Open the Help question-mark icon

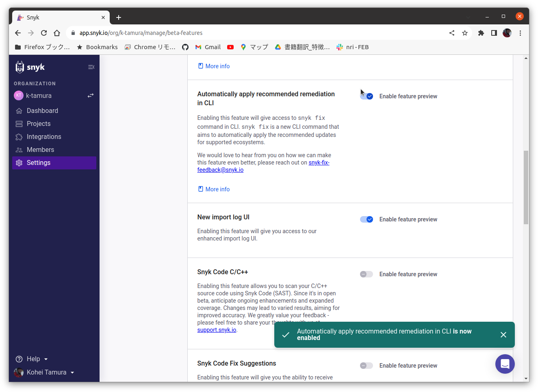[18, 359]
